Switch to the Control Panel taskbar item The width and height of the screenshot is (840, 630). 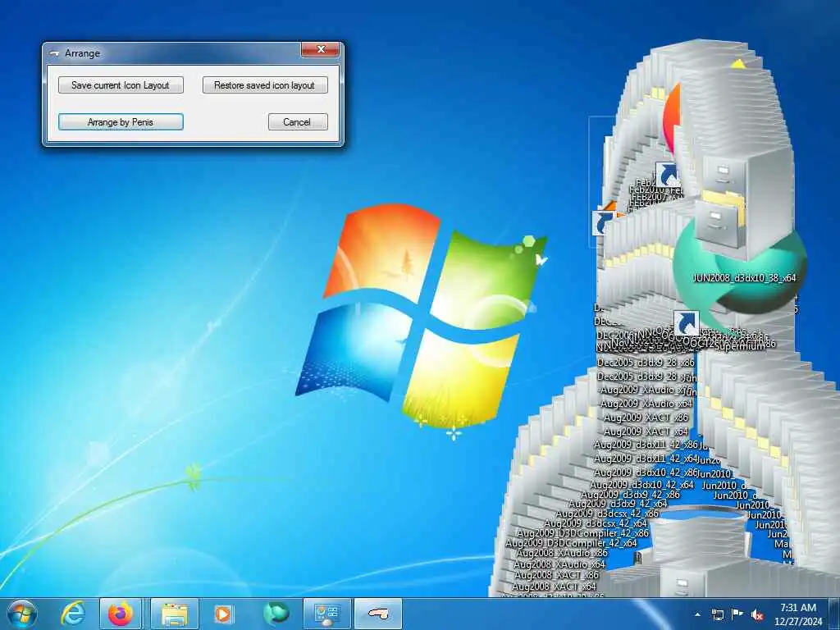326,614
